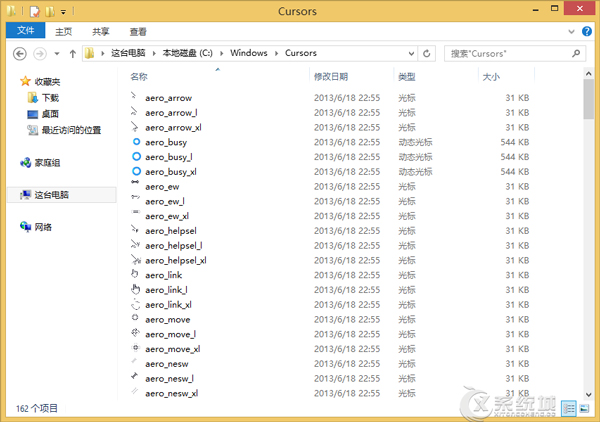Click the search magnifier icon
This screenshot has width=600, height=422.
click(x=576, y=54)
